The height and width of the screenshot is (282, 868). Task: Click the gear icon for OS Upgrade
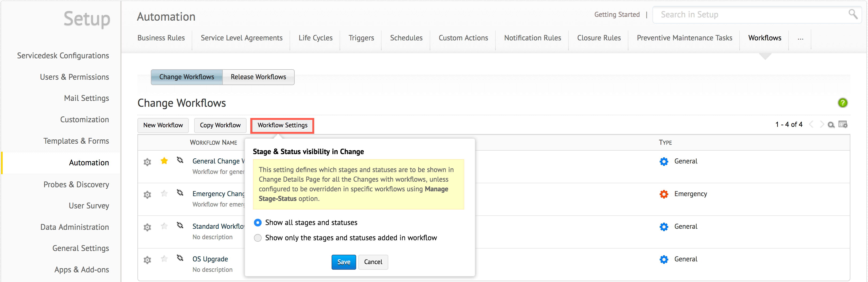[x=147, y=260]
